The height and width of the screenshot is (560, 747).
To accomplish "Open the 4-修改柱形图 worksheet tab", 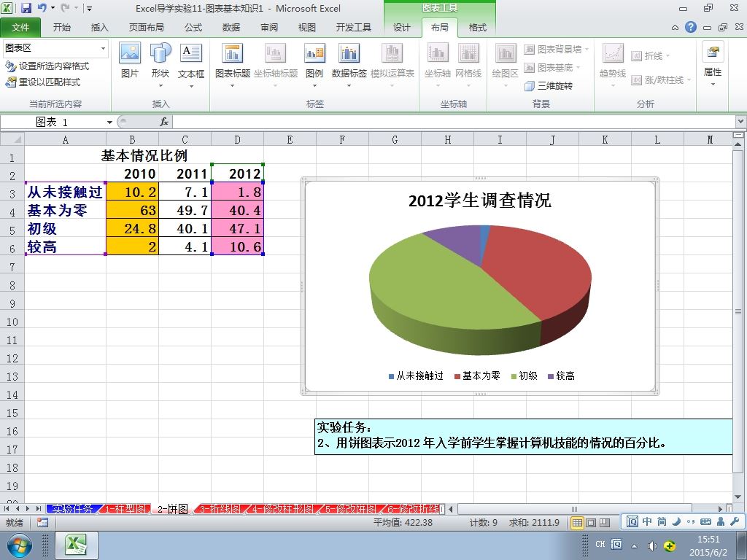I will (283, 508).
